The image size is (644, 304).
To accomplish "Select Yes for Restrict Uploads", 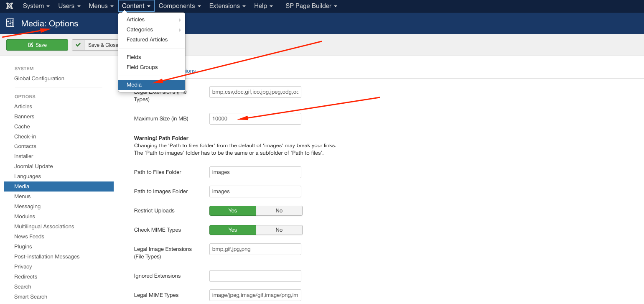I will 232,211.
